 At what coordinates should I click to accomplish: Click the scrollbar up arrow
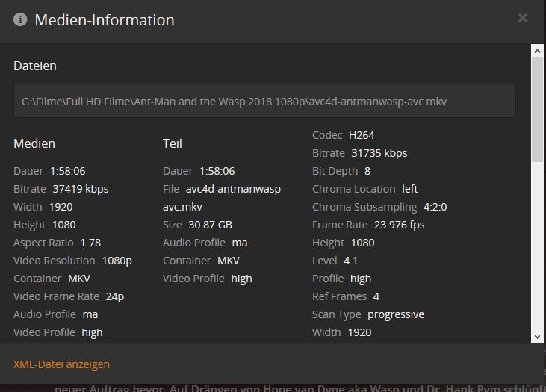(x=536, y=50)
